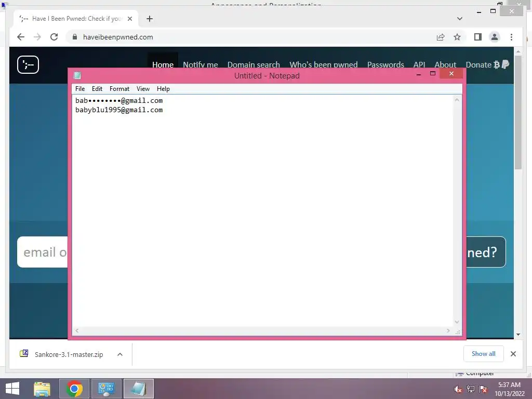Click the Notepad title bar icon
The height and width of the screenshot is (399, 532).
coord(77,75)
